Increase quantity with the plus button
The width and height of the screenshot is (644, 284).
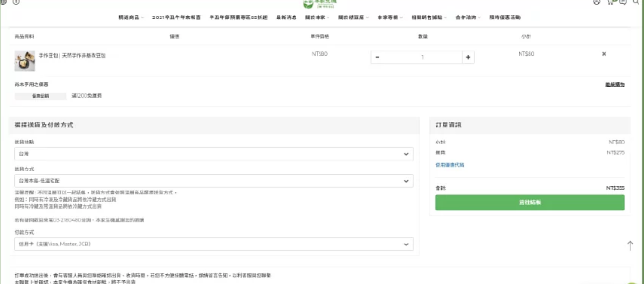tap(468, 57)
